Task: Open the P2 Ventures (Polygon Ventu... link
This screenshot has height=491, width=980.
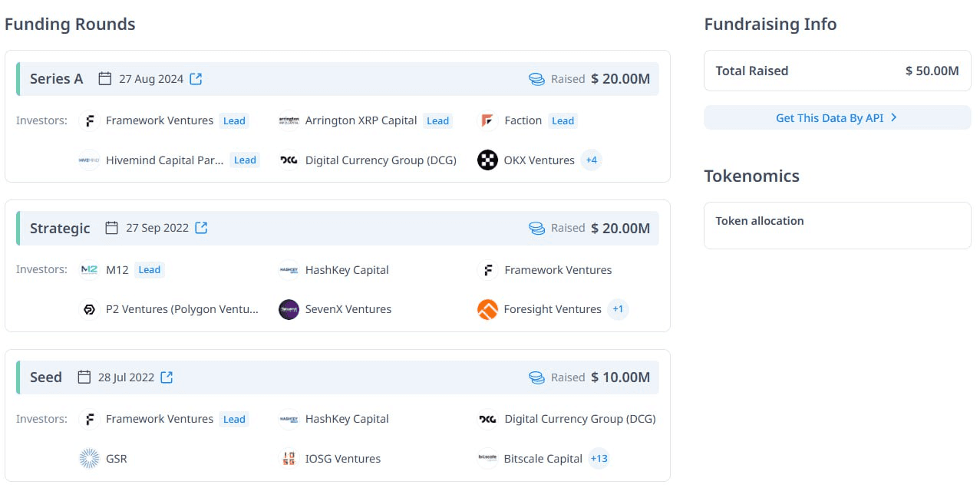Action: (182, 309)
